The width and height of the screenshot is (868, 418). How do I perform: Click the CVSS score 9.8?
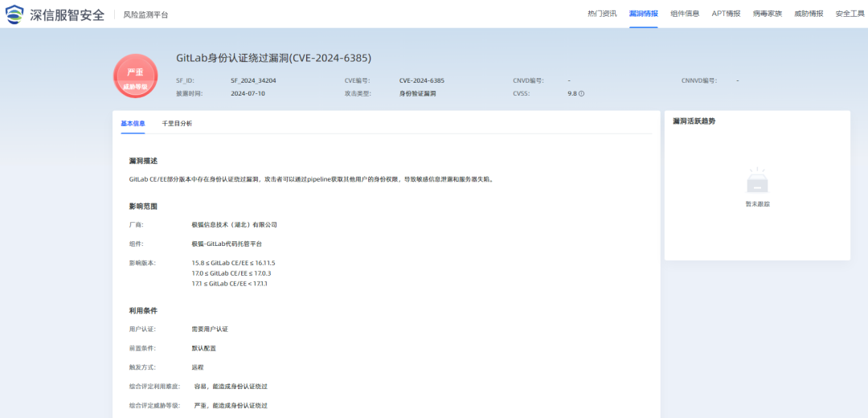pos(572,93)
